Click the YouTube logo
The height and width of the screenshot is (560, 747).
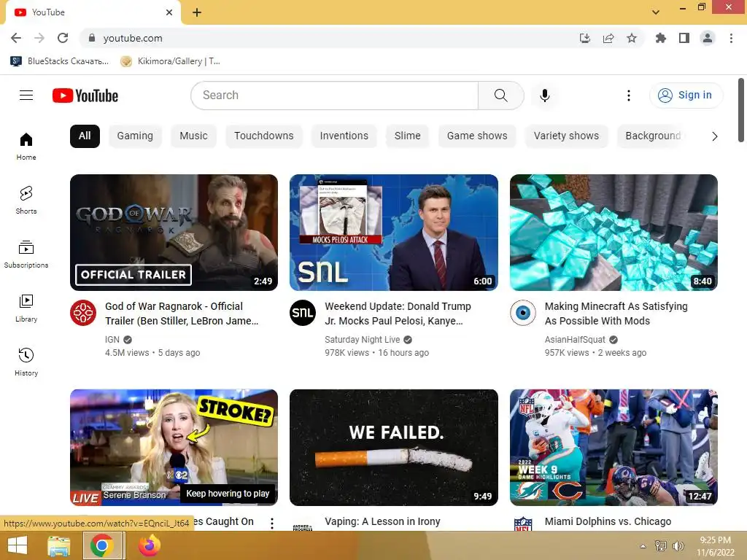coord(85,96)
